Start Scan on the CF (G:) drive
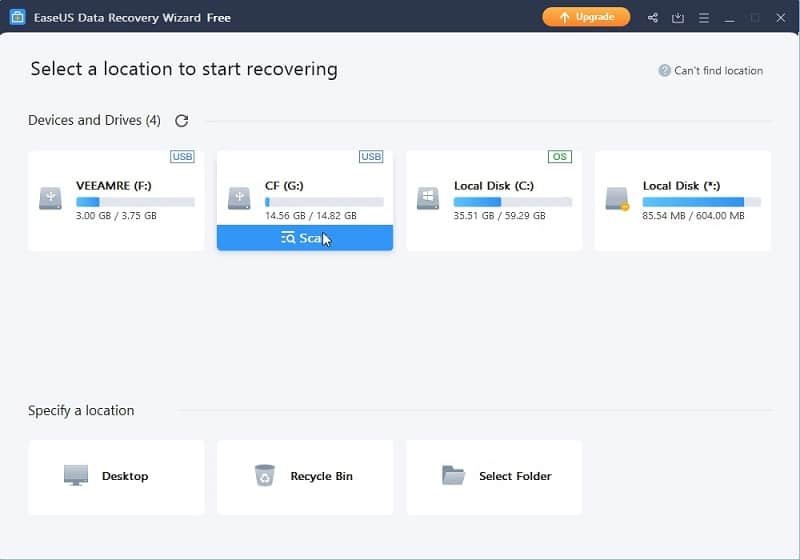The image size is (800, 560). coord(305,238)
